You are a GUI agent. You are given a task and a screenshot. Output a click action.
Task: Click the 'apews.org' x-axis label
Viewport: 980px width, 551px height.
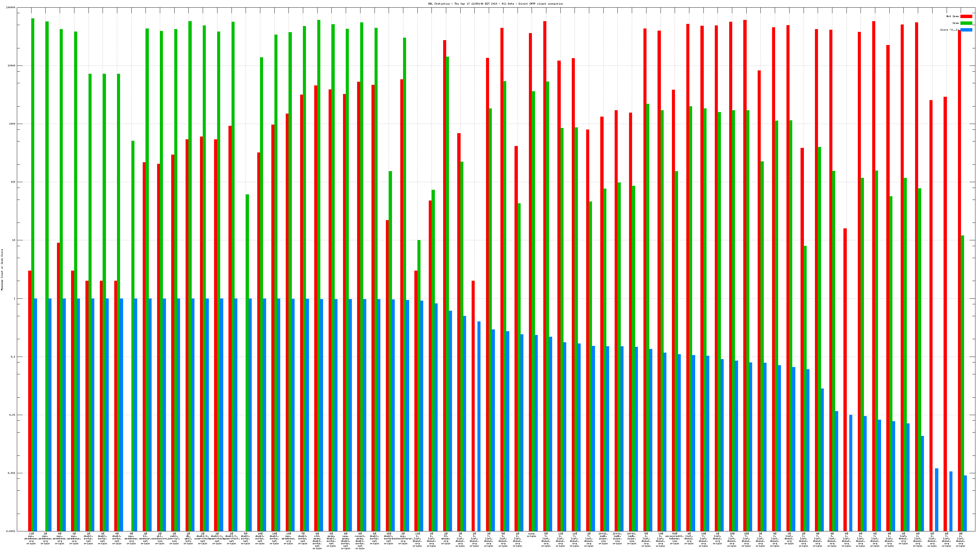pyautogui.click(x=446, y=538)
